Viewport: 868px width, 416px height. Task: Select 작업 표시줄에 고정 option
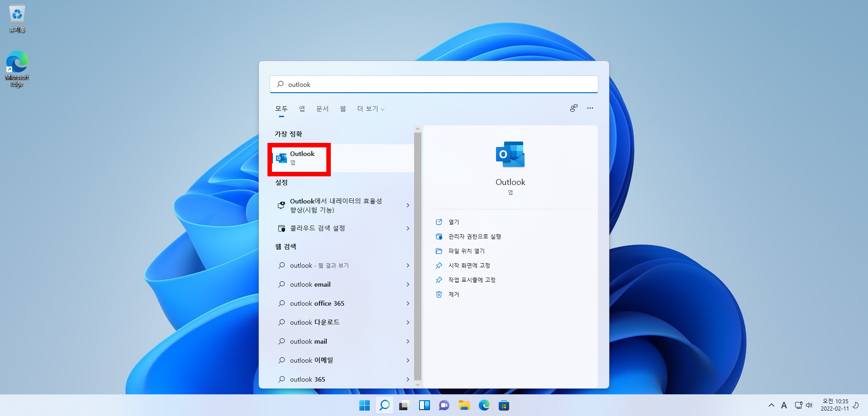[472, 280]
